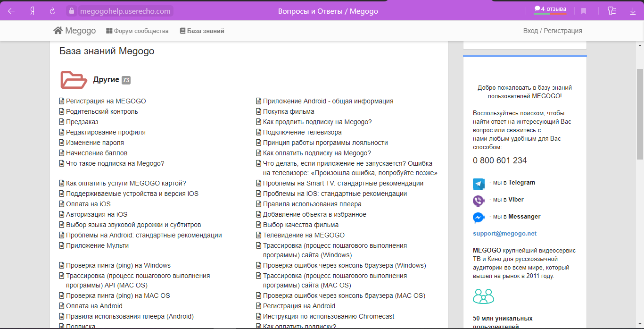The image size is (644, 329).
Task: Open 'Инструкция по использованию Chromecast'
Action: tap(329, 316)
